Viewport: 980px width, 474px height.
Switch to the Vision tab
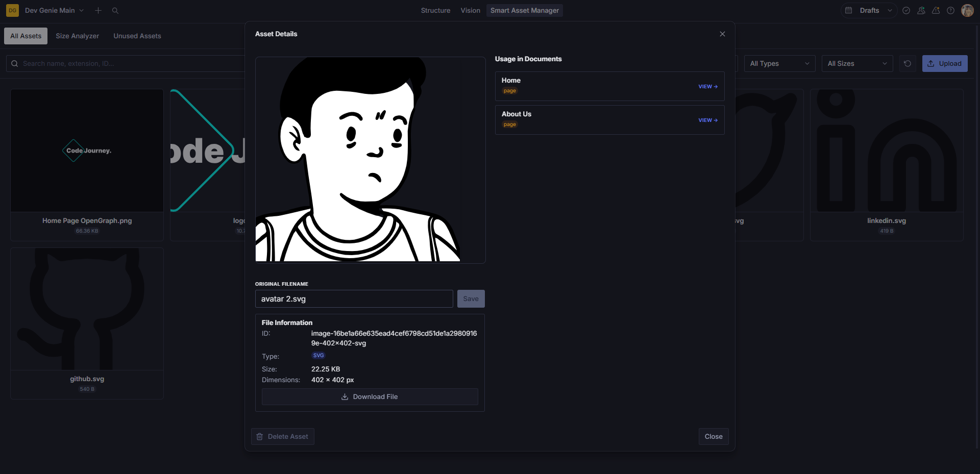470,10
